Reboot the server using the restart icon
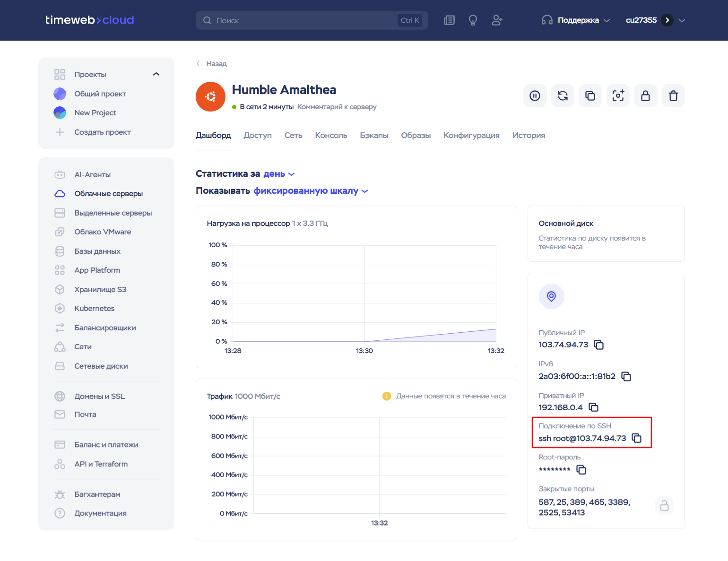The image size is (728, 561). click(x=563, y=96)
